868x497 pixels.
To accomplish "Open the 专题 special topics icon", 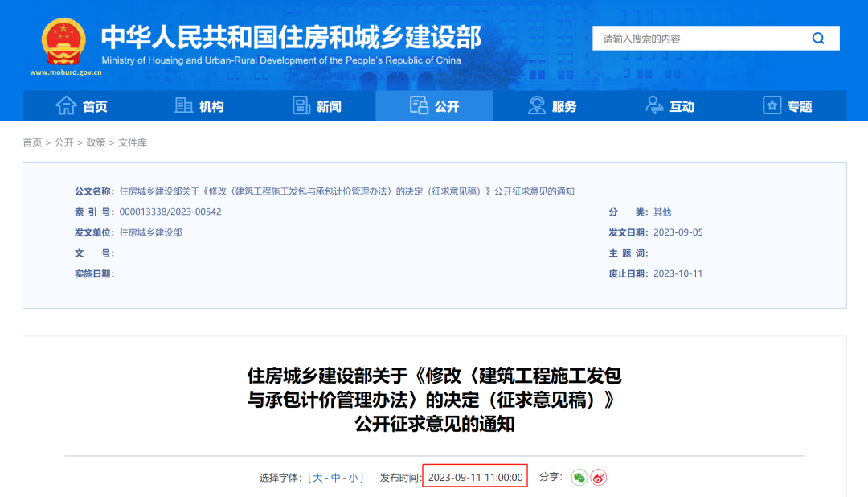I will (772, 105).
